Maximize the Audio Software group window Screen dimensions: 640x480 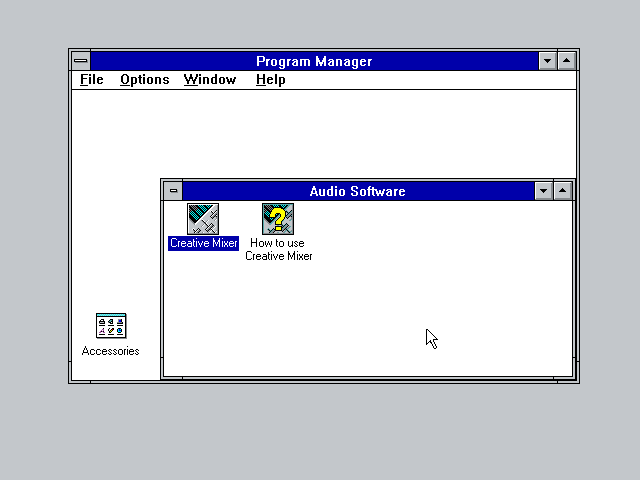[562, 191]
